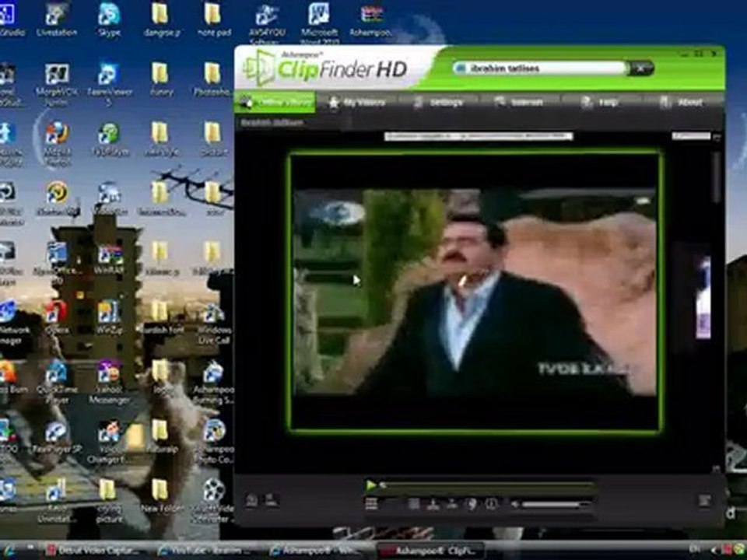Screen dimensions: 747x560
Task: Switch to Debut Video Capture taskbar button
Action: coord(93,551)
